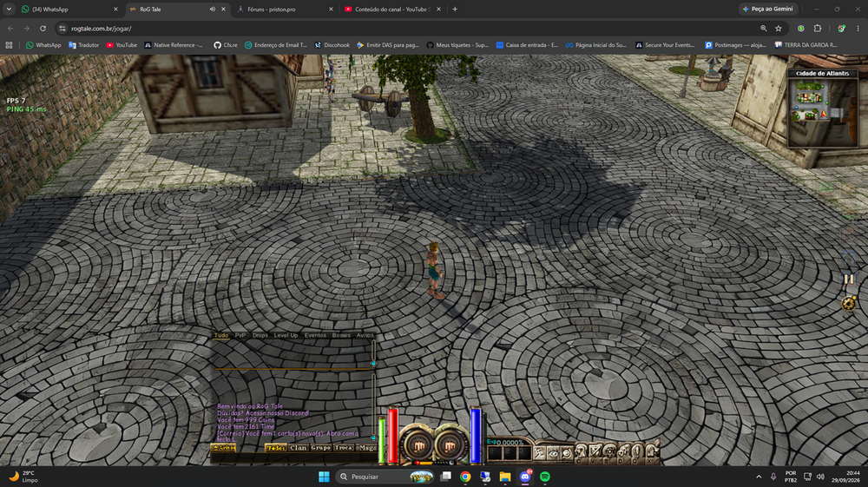Image resolution: width=868 pixels, height=487 pixels.
Task: Click the upper chat scrollbar handle
Action: [373, 363]
